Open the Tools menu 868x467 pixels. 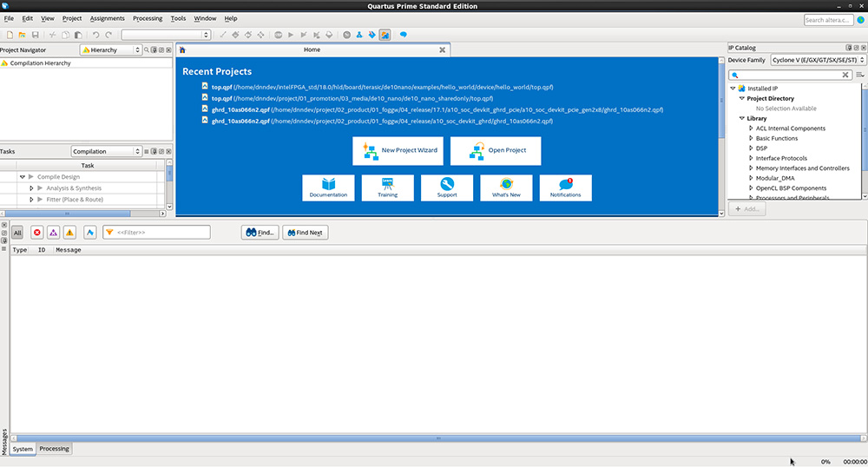(x=178, y=19)
